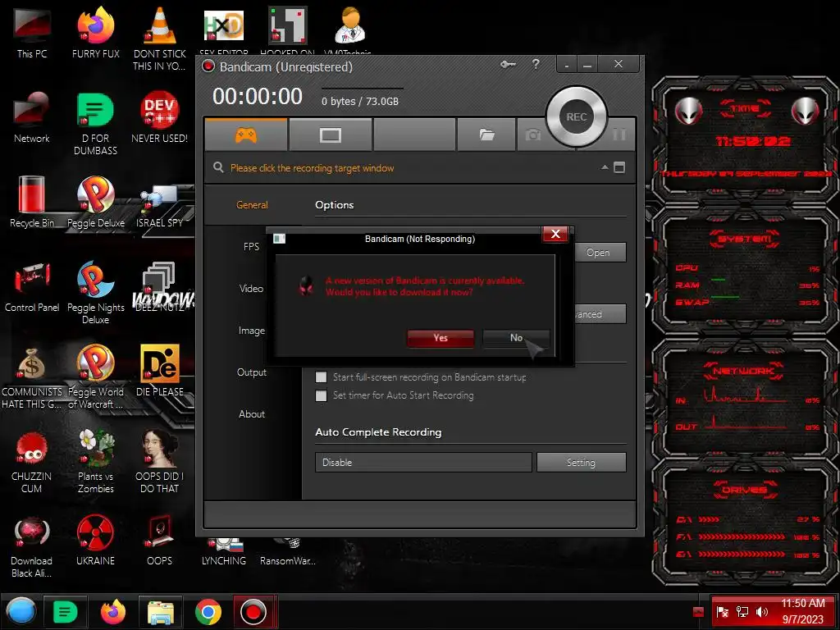
Task: Open Control Panel desktop icon
Action: pyautogui.click(x=32, y=286)
